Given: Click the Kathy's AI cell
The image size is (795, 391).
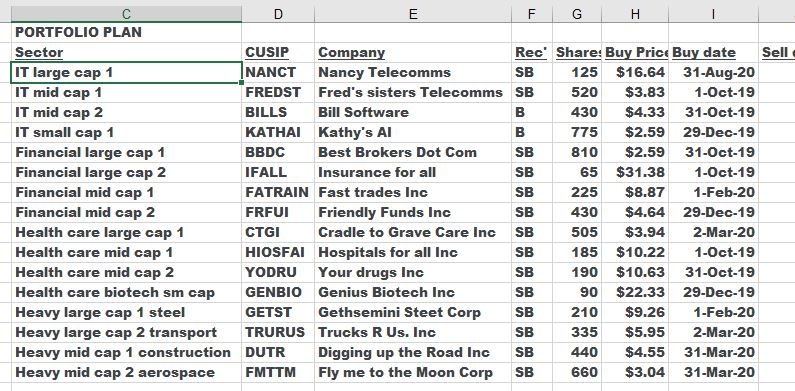Looking at the screenshot, I should coord(413,132).
